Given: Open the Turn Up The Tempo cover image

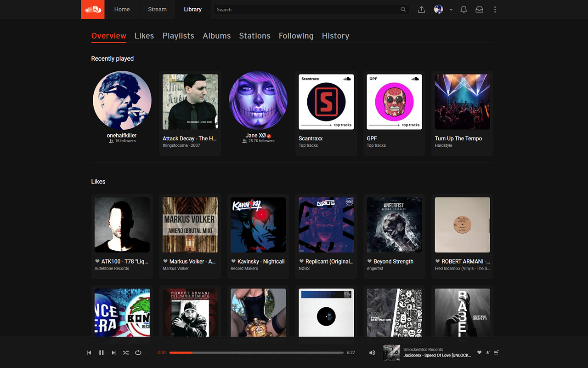Looking at the screenshot, I should pyautogui.click(x=462, y=102).
